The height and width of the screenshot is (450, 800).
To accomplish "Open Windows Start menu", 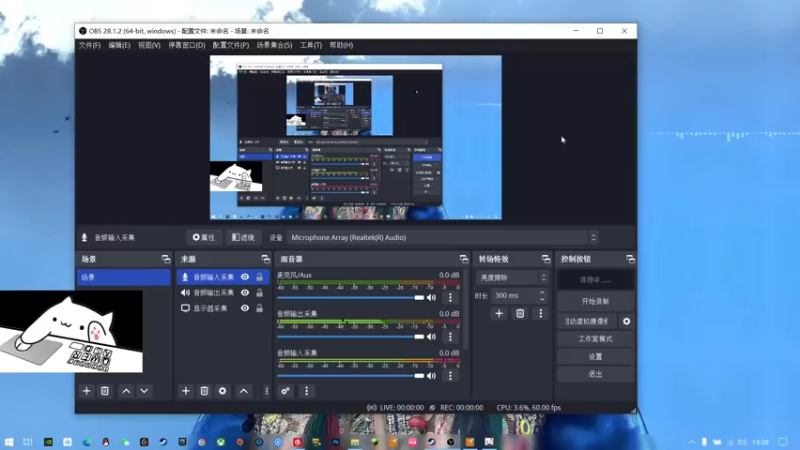I will 9,442.
